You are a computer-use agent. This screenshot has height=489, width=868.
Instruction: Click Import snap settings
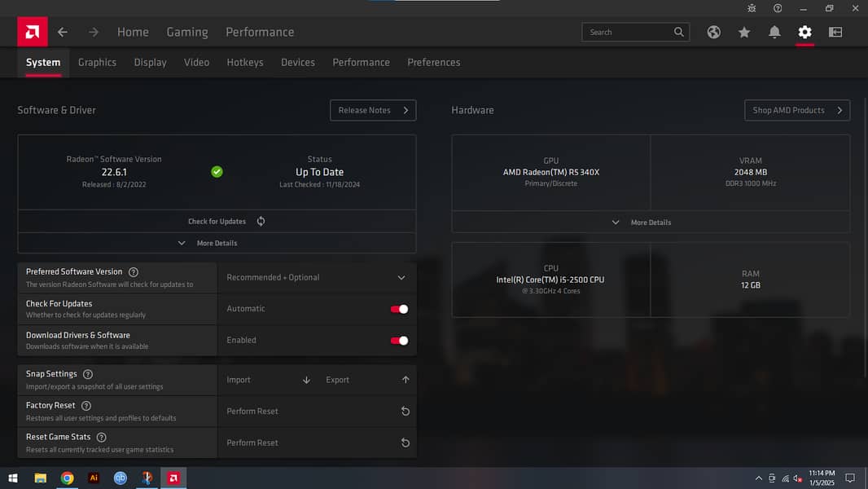click(x=267, y=380)
